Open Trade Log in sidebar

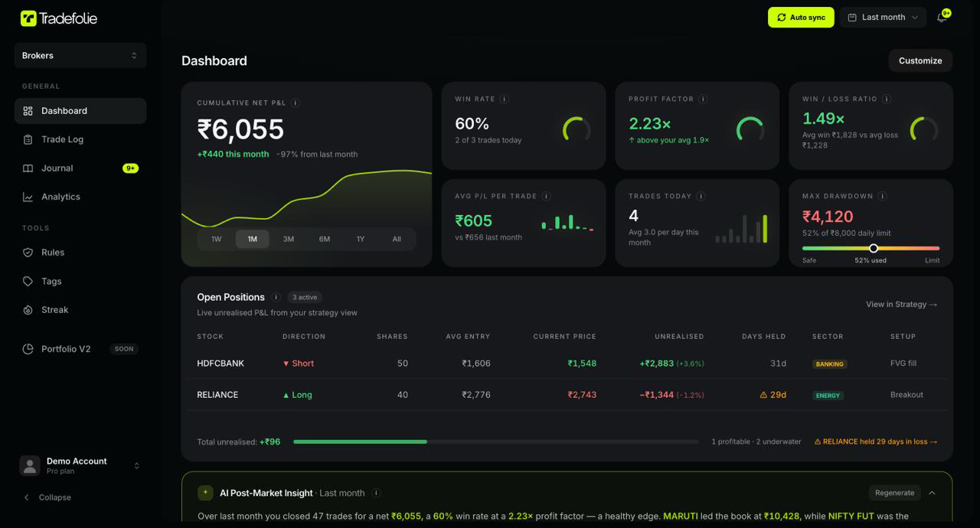point(80,139)
